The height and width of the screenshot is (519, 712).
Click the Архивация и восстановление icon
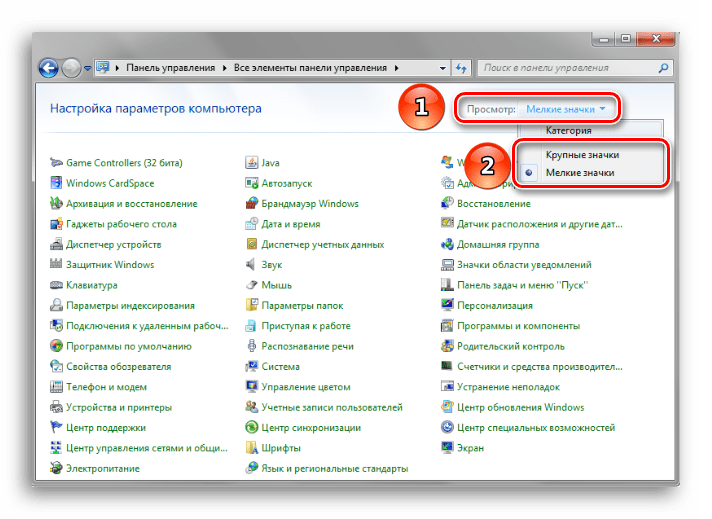click(x=56, y=203)
